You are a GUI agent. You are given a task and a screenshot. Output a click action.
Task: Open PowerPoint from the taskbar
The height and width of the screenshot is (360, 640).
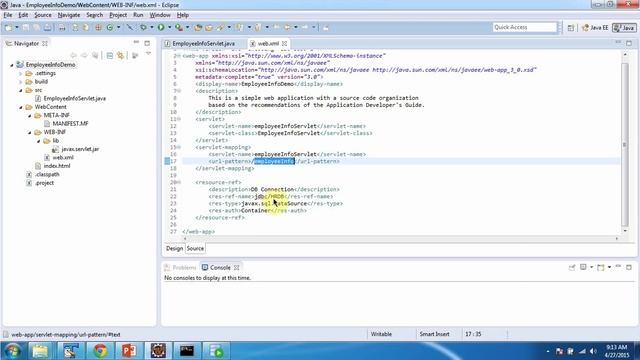(129, 351)
